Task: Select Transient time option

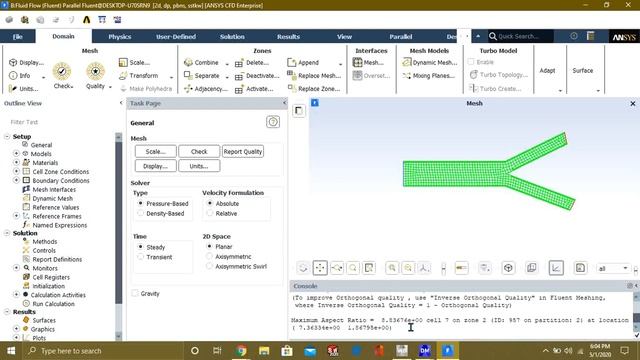Action: 140,257
